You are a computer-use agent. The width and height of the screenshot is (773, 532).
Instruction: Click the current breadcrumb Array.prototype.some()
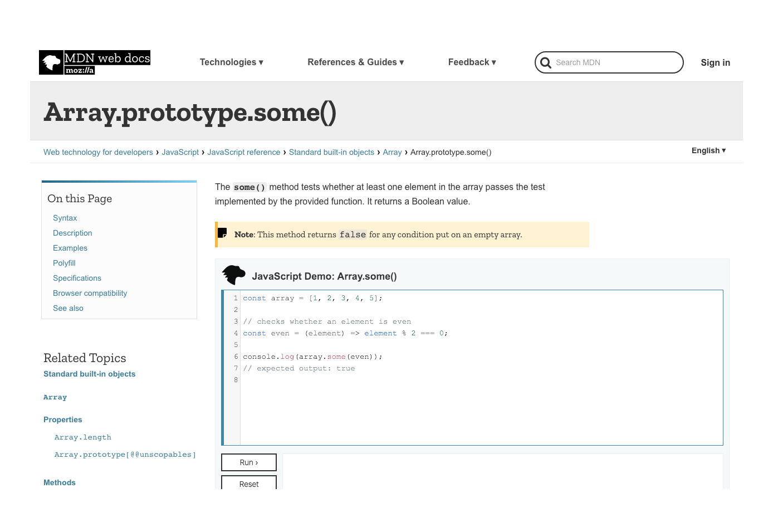(x=451, y=152)
